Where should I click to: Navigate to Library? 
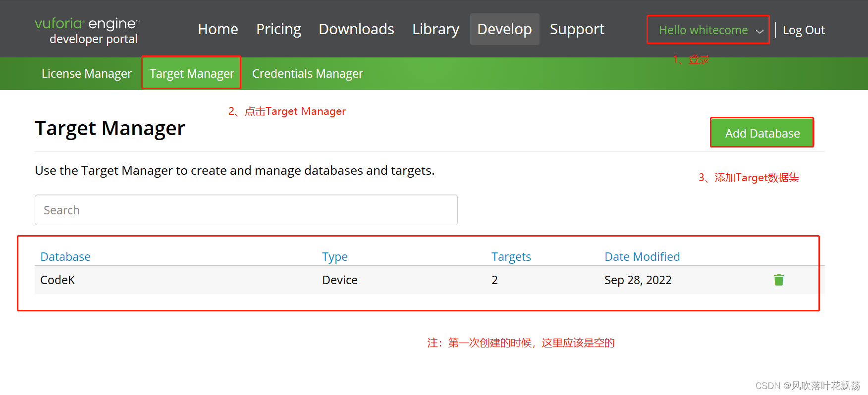coord(435,29)
